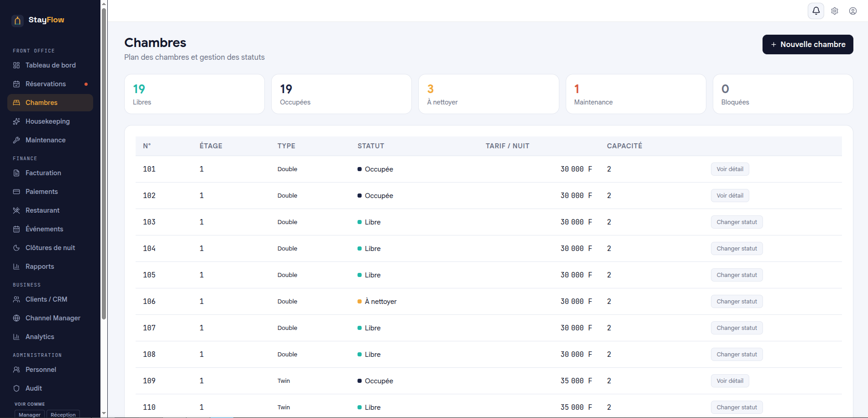Navigate to Facturation page
This screenshot has width=868, height=418.
(50, 173)
